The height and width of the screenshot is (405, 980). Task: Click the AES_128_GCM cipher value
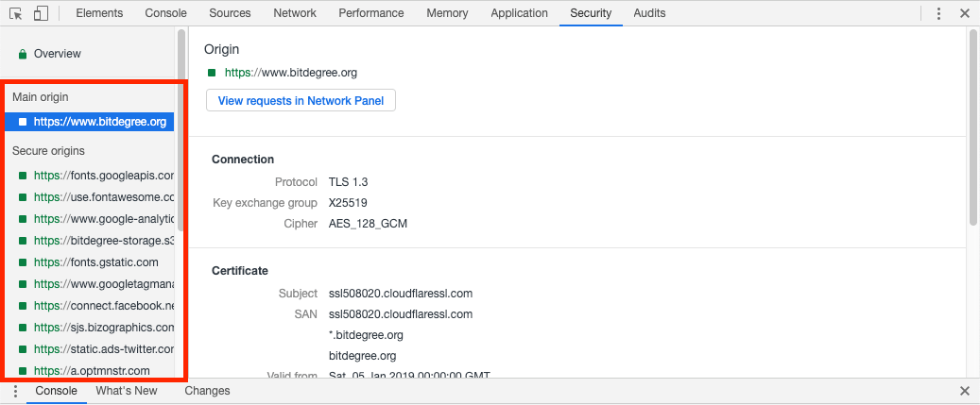pos(369,224)
